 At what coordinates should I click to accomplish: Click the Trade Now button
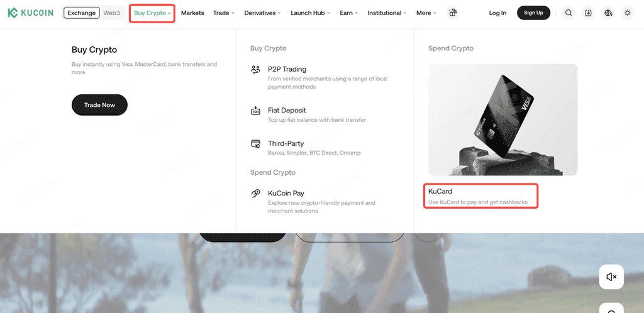point(99,105)
